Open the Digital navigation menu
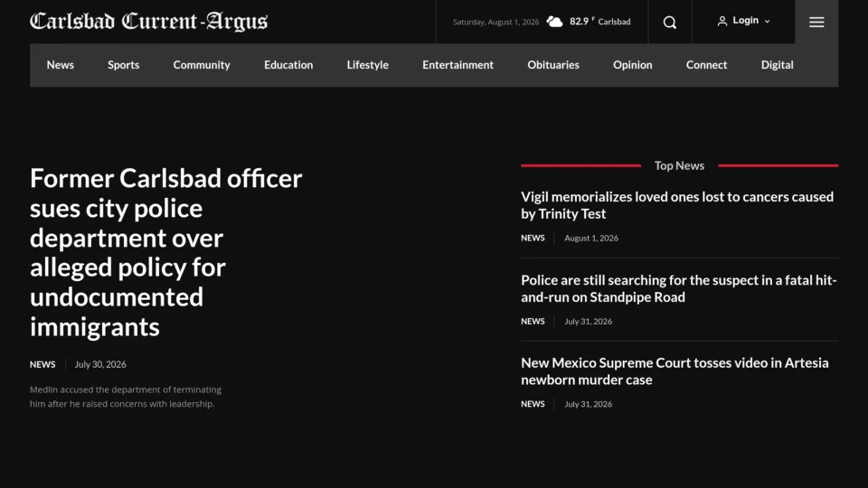868x488 pixels. [x=778, y=65]
